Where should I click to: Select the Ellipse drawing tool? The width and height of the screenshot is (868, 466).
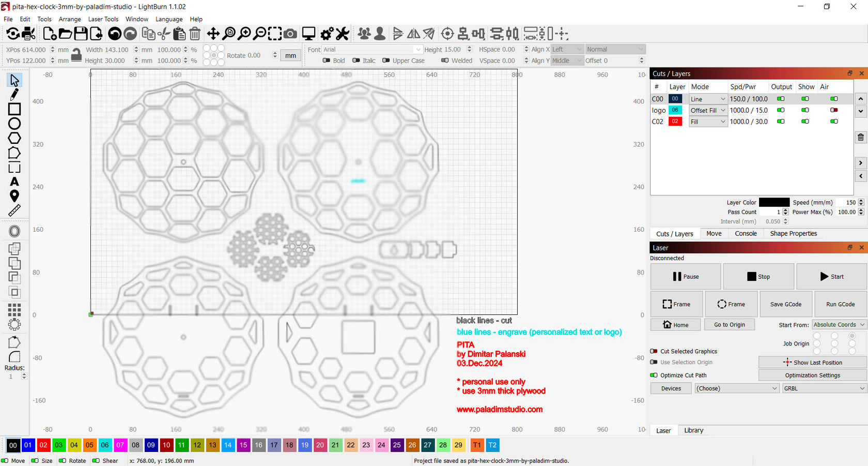pyautogui.click(x=14, y=124)
